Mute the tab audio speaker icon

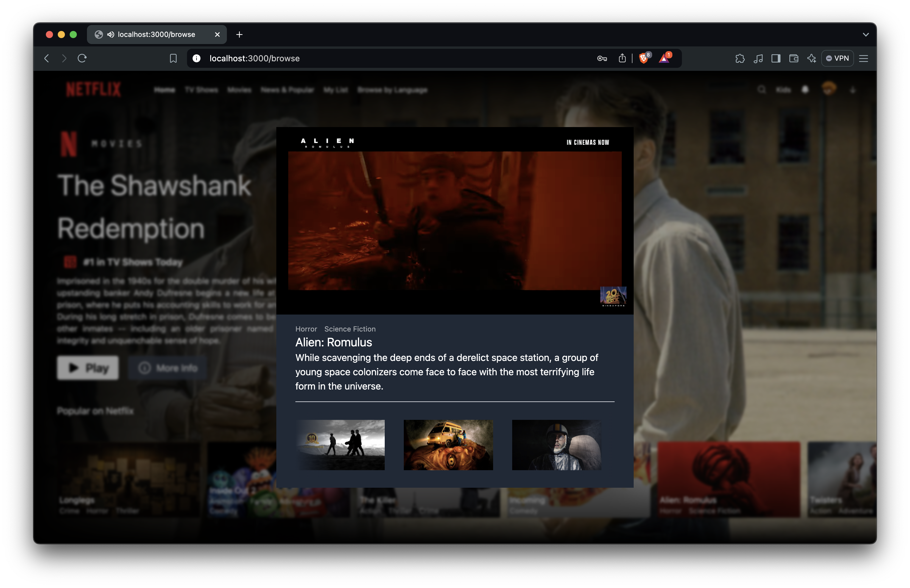pos(110,35)
